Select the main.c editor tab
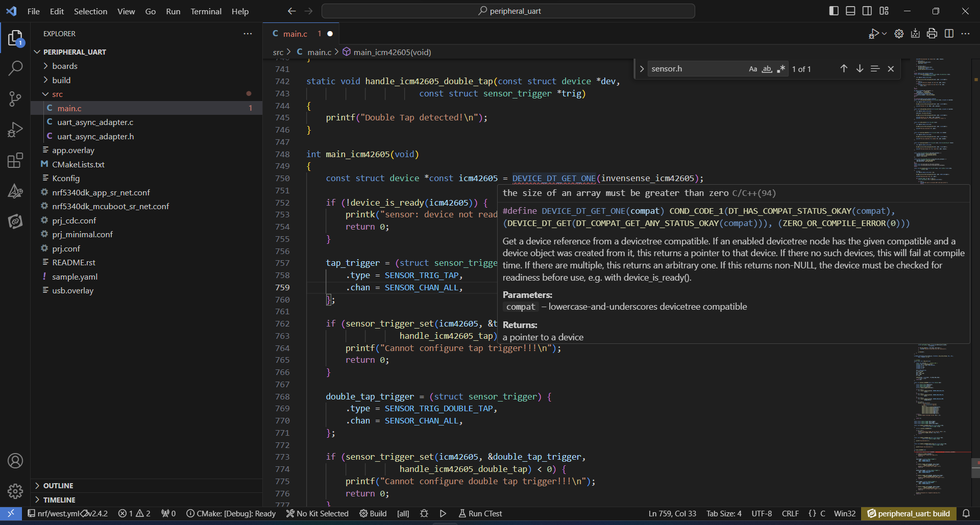The width and height of the screenshot is (980, 525). pyautogui.click(x=295, y=34)
